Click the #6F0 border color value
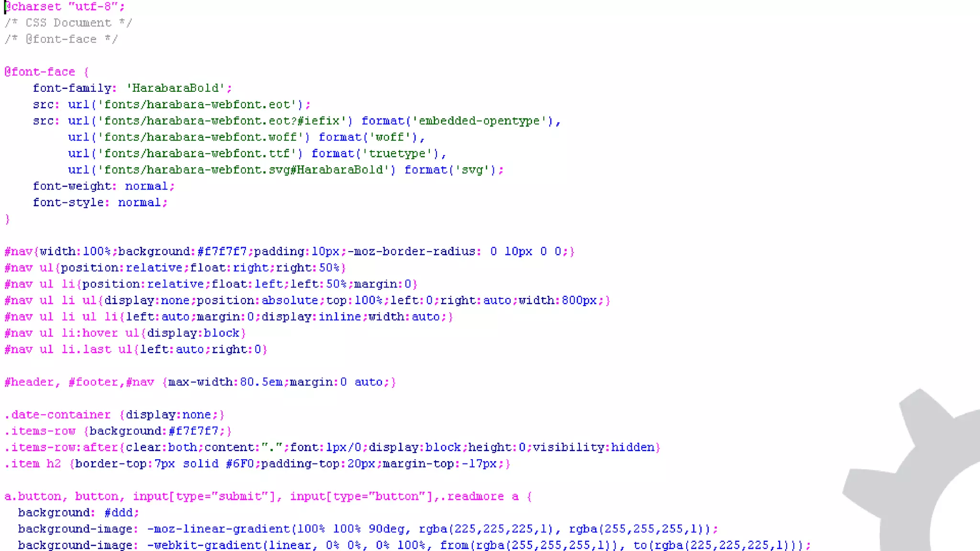The width and height of the screenshot is (980, 551). [239, 463]
